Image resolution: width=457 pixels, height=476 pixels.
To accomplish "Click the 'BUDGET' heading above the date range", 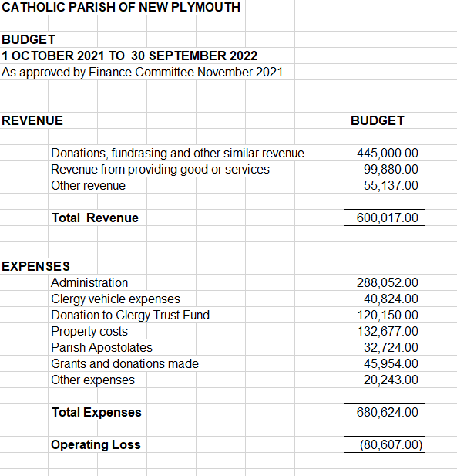I will click(x=29, y=39).
